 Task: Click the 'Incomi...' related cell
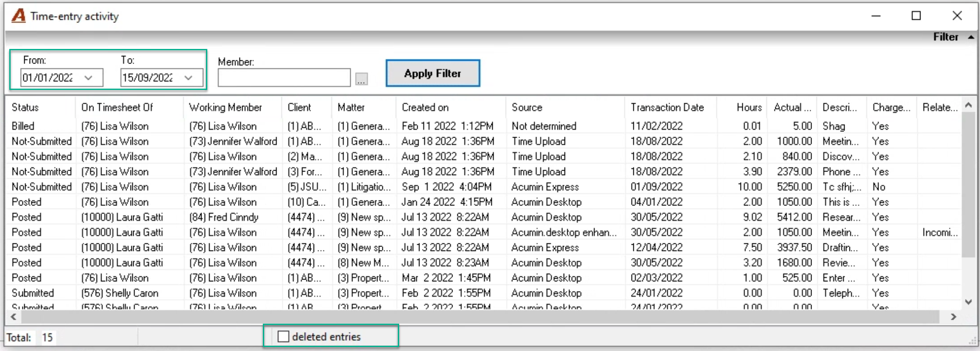click(940, 232)
